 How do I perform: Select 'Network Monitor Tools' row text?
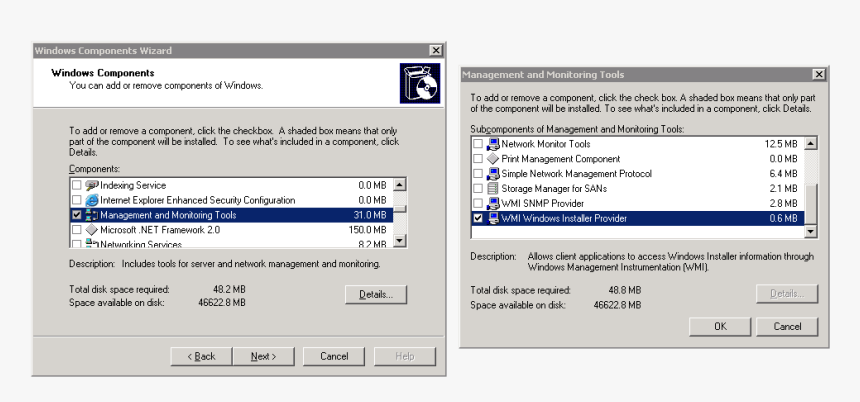(x=546, y=144)
